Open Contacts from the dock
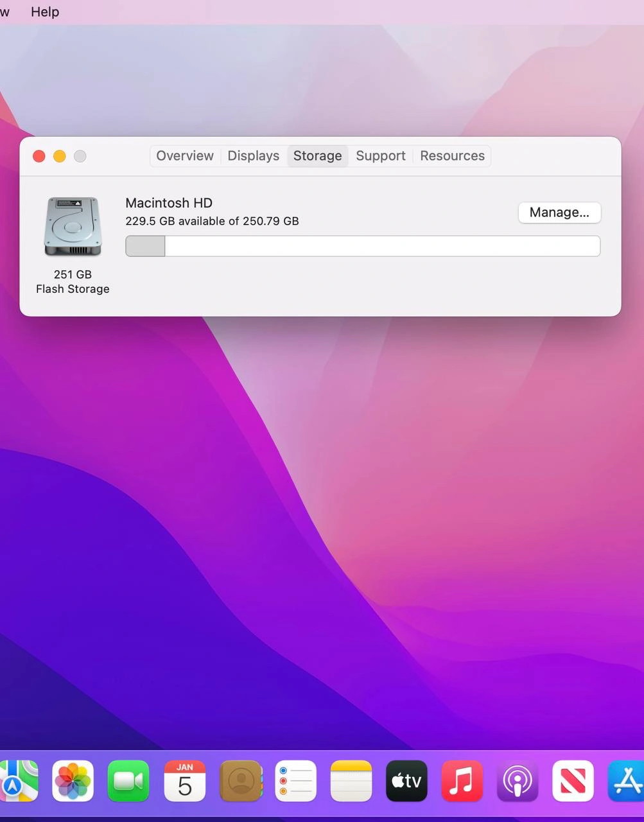 coord(241,781)
